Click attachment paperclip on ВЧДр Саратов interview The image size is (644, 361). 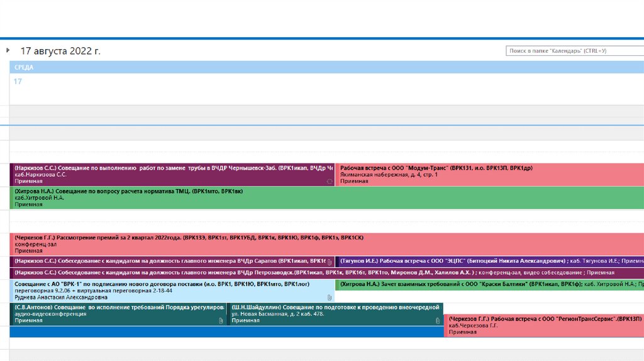[x=329, y=261]
